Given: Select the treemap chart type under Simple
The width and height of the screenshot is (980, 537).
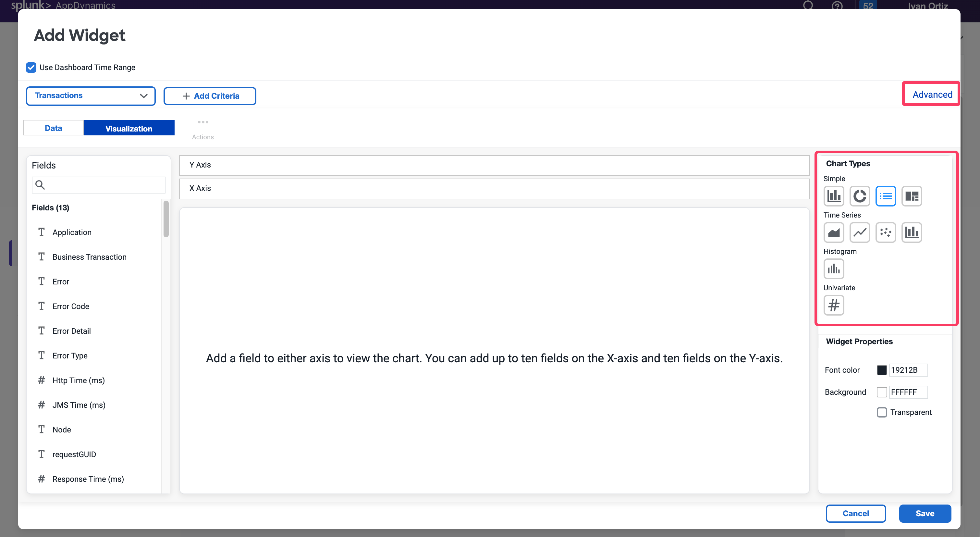Looking at the screenshot, I should click(x=912, y=196).
